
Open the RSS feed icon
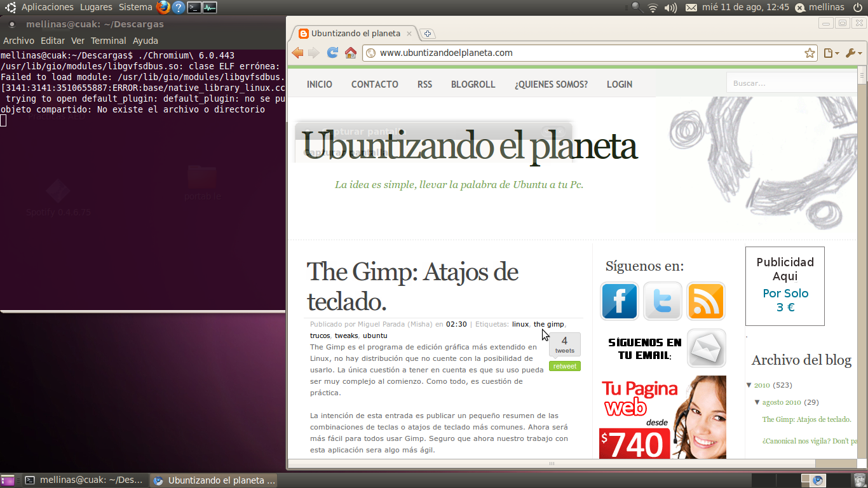[x=705, y=301]
